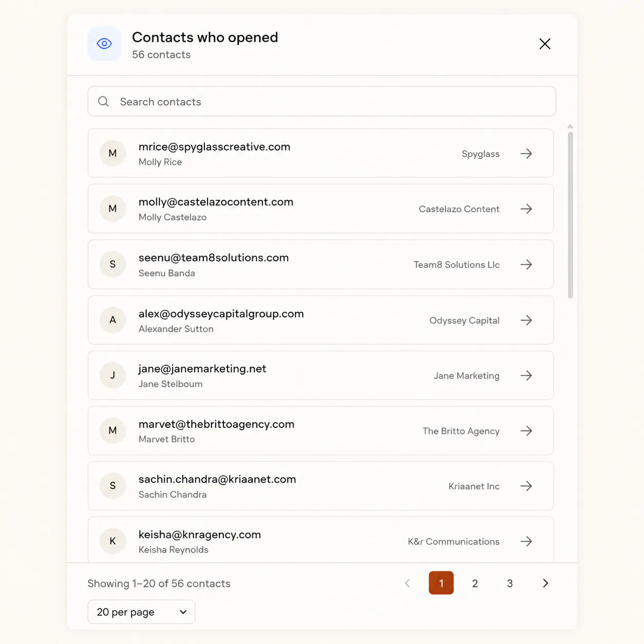644x644 pixels.
Task: Open arrow for alex@odysseycapitalgroup.com
Action: (526, 320)
